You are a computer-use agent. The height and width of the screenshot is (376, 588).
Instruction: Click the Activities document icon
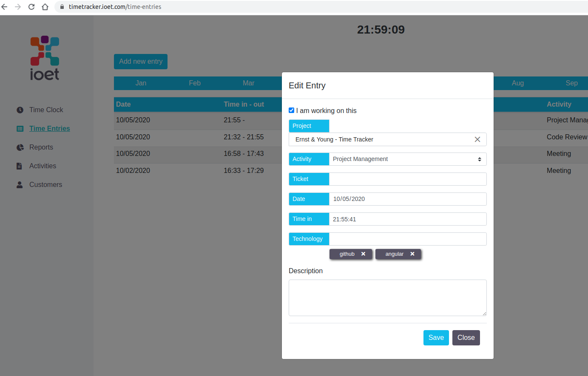point(19,166)
